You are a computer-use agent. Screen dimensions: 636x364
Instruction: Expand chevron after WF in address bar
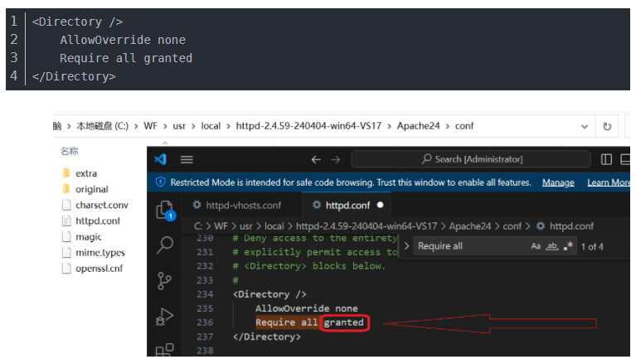165,127
